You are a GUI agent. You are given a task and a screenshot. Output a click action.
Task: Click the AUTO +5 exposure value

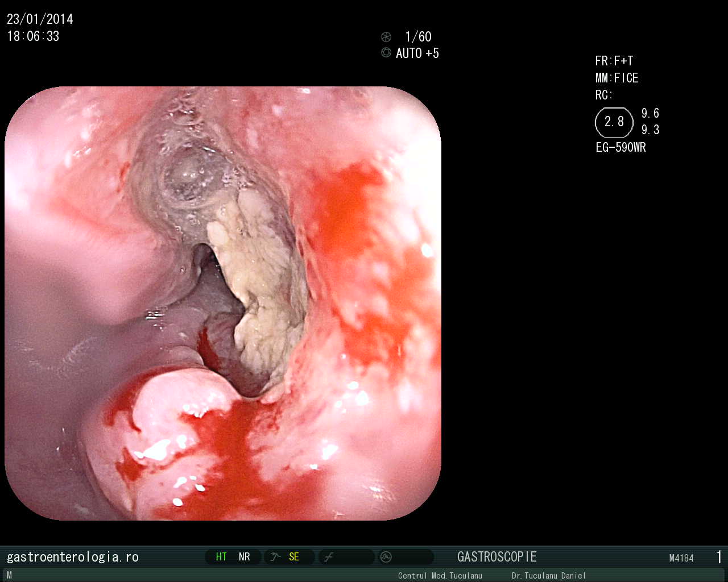pyautogui.click(x=417, y=53)
